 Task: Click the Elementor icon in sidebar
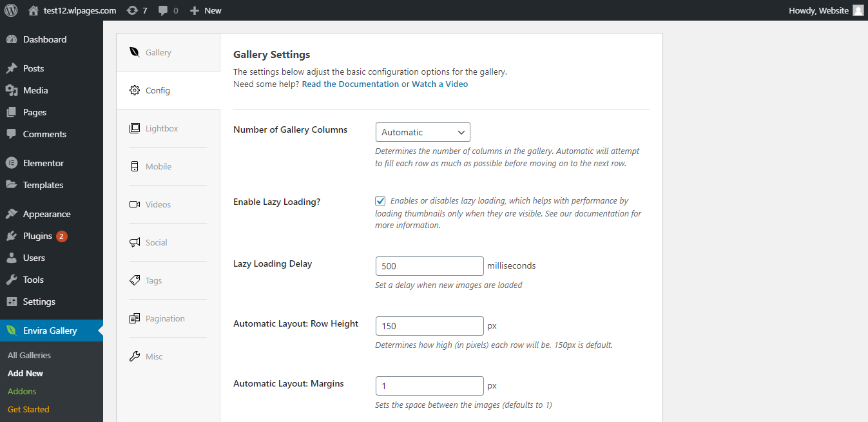point(12,163)
